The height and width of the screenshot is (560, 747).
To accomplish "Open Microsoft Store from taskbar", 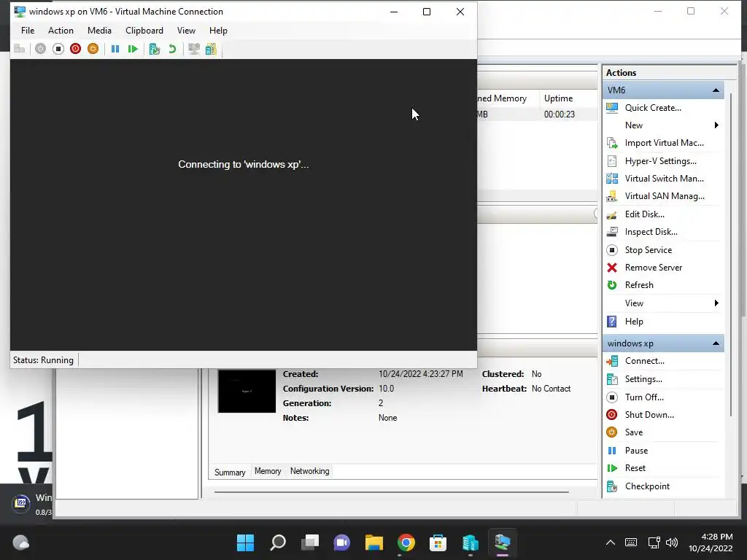I will 438,542.
